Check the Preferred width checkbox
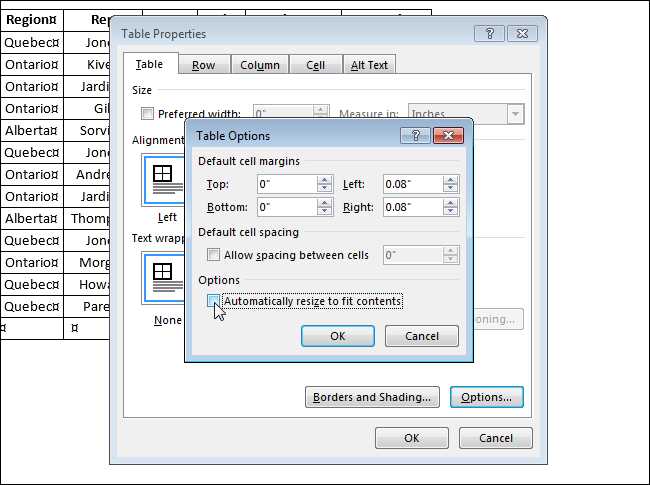This screenshot has width=650, height=485. click(x=147, y=113)
